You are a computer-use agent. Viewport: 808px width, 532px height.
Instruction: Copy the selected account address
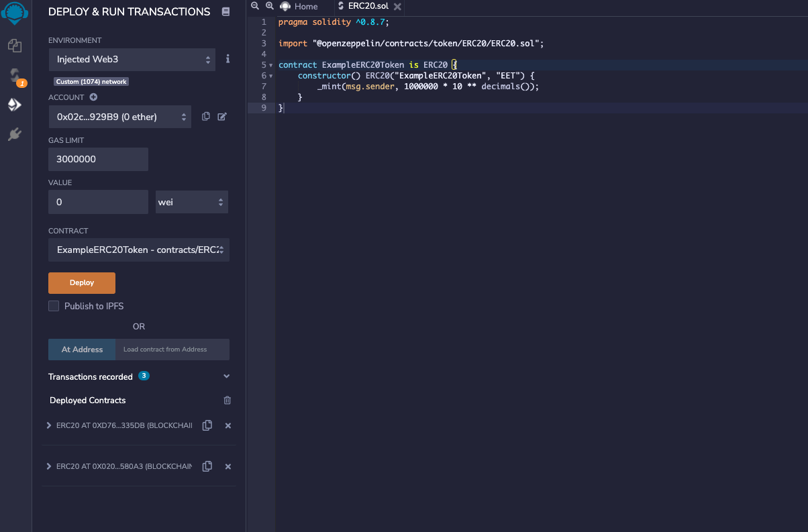tap(206, 117)
